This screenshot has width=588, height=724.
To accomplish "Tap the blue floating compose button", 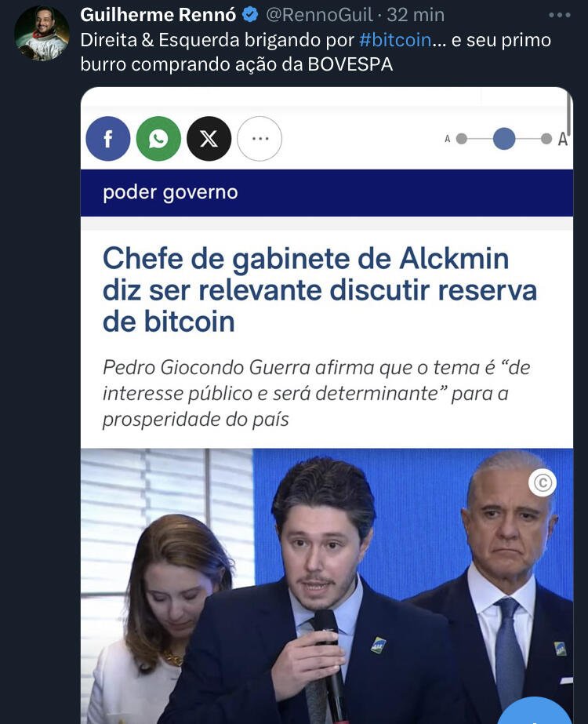I will point(535,711).
